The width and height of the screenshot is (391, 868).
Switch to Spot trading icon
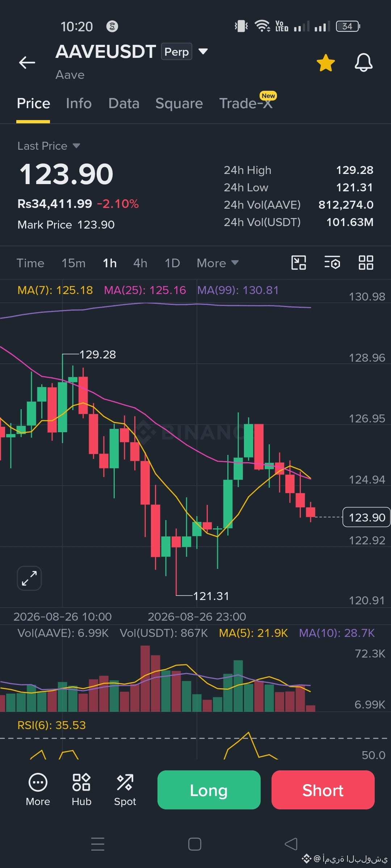[125, 790]
